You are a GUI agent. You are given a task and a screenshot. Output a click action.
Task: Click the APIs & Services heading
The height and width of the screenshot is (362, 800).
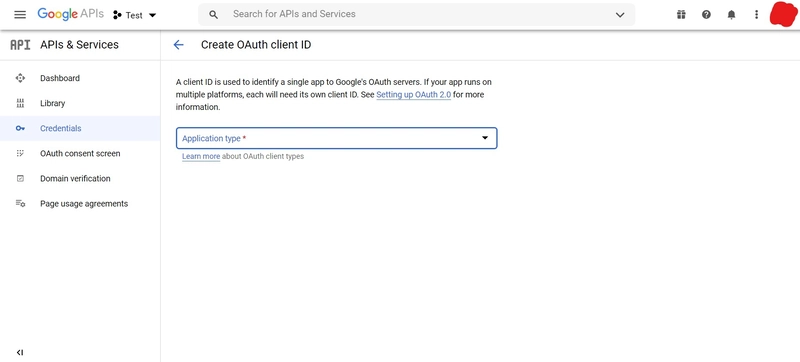coord(79,45)
